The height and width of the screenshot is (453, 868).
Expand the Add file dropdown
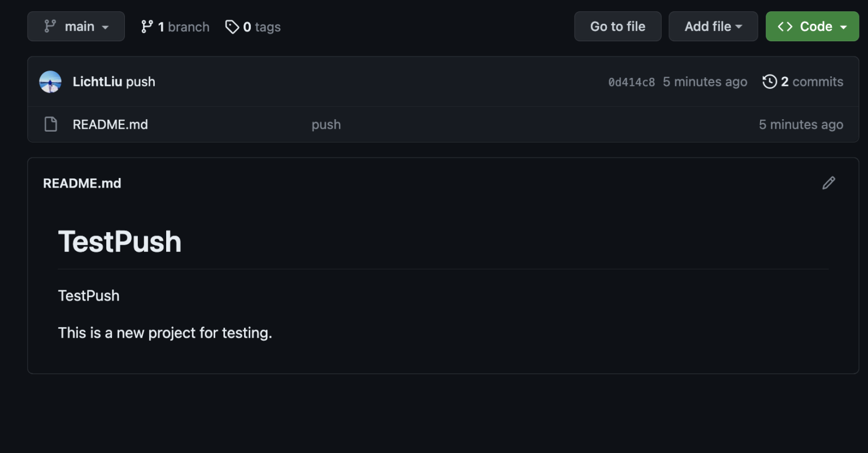713,26
